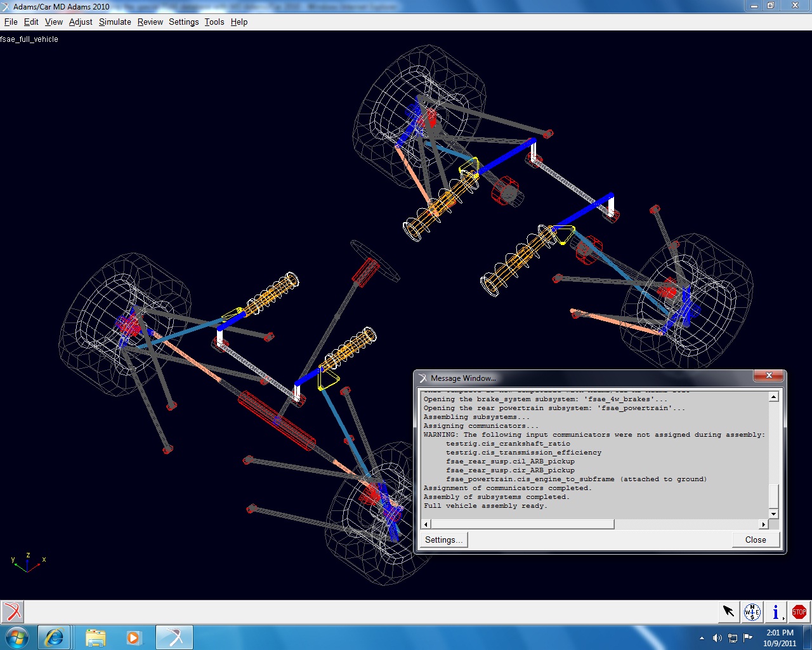Click Settings... in the Message Window

(443, 540)
